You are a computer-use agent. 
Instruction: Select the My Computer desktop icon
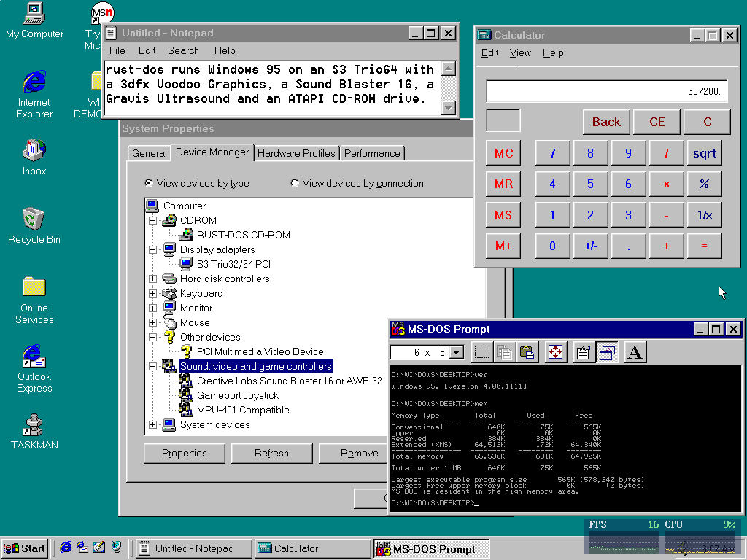point(34,21)
